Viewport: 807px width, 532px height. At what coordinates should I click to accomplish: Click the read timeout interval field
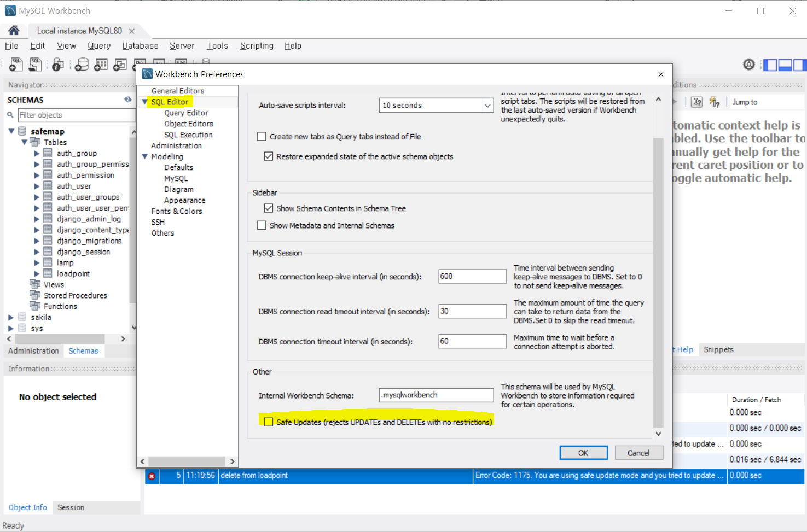click(473, 311)
